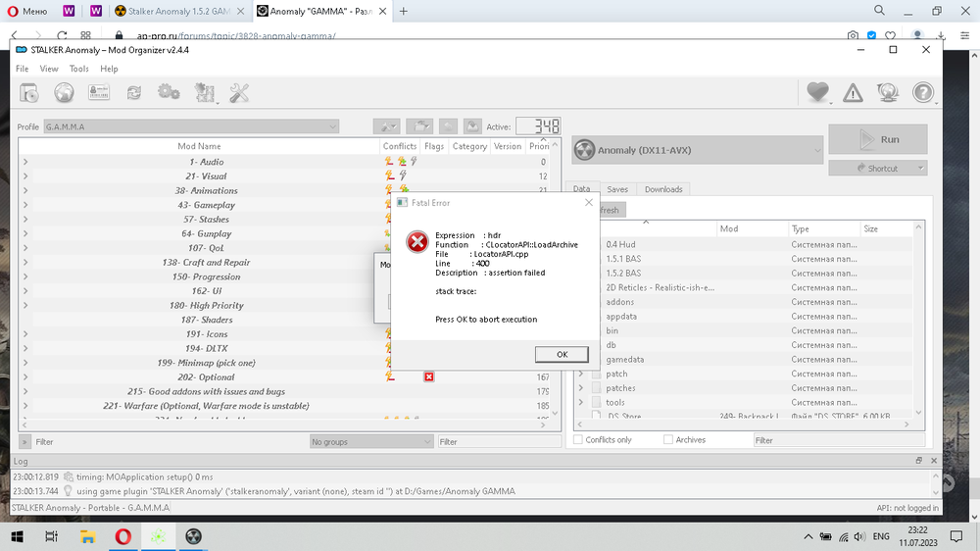Expand the 1- Audio mod separator

(25, 162)
